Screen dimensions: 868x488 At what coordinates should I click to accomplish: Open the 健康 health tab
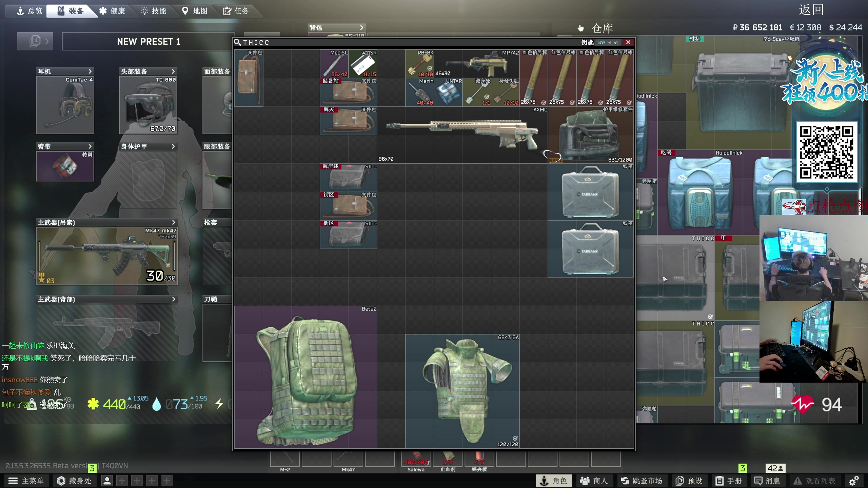pyautogui.click(x=112, y=11)
